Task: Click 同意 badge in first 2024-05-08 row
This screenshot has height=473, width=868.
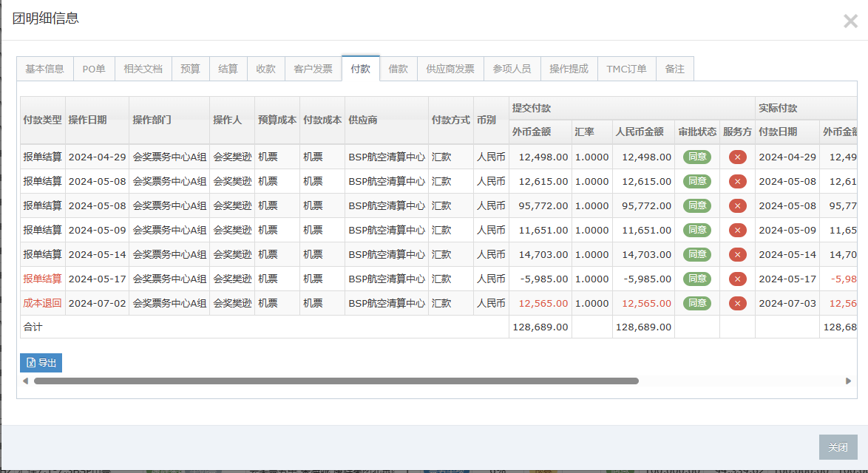Action: click(x=696, y=181)
